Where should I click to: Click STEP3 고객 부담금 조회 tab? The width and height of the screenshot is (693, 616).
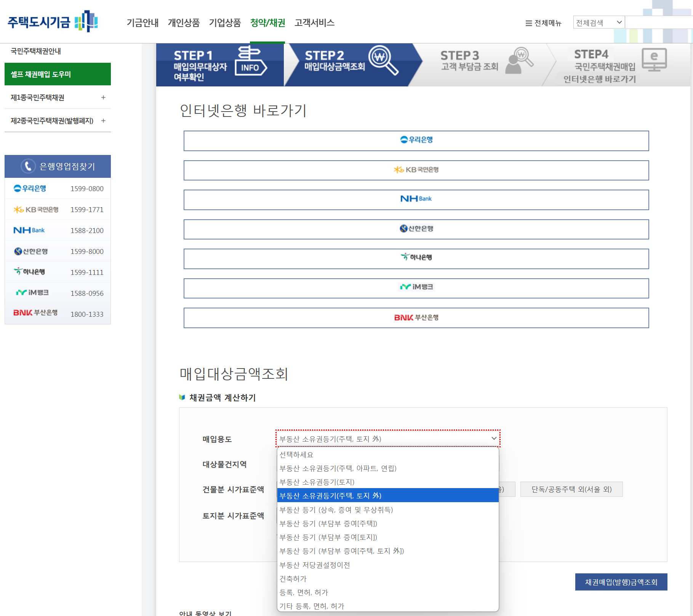(482, 65)
